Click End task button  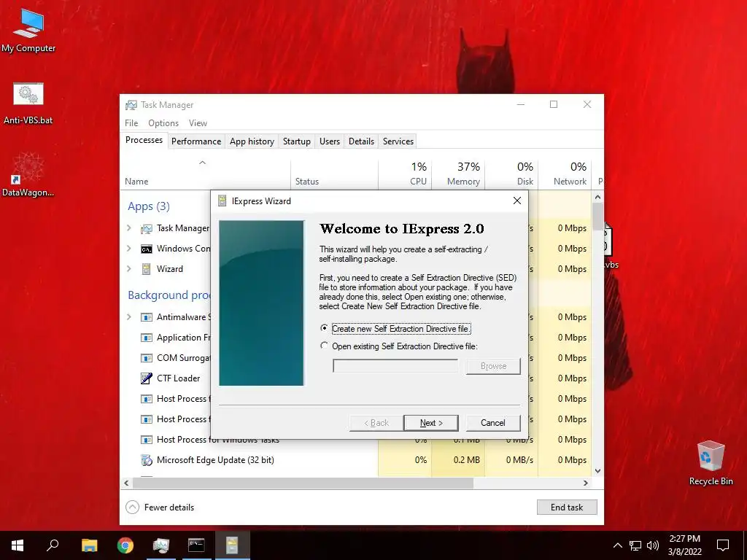[x=566, y=507]
